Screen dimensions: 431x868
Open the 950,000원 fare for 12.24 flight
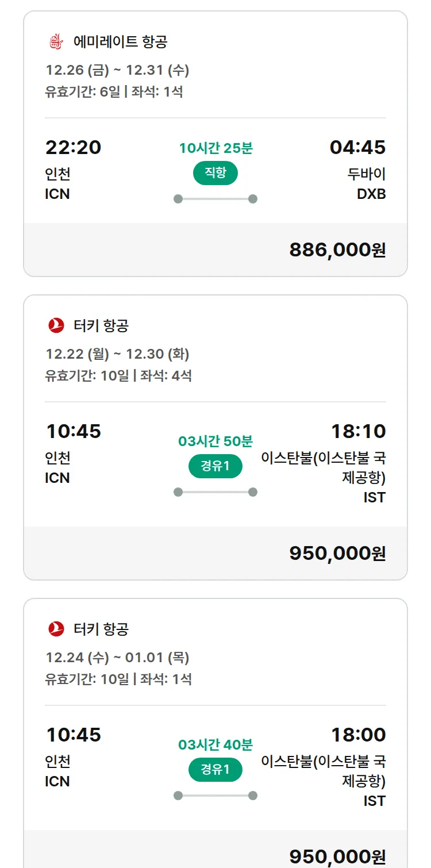point(337,857)
